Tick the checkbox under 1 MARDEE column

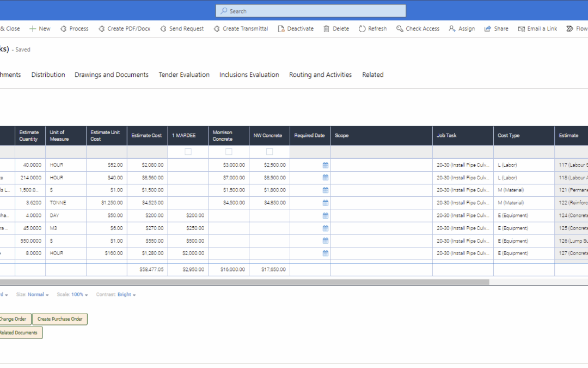187,152
